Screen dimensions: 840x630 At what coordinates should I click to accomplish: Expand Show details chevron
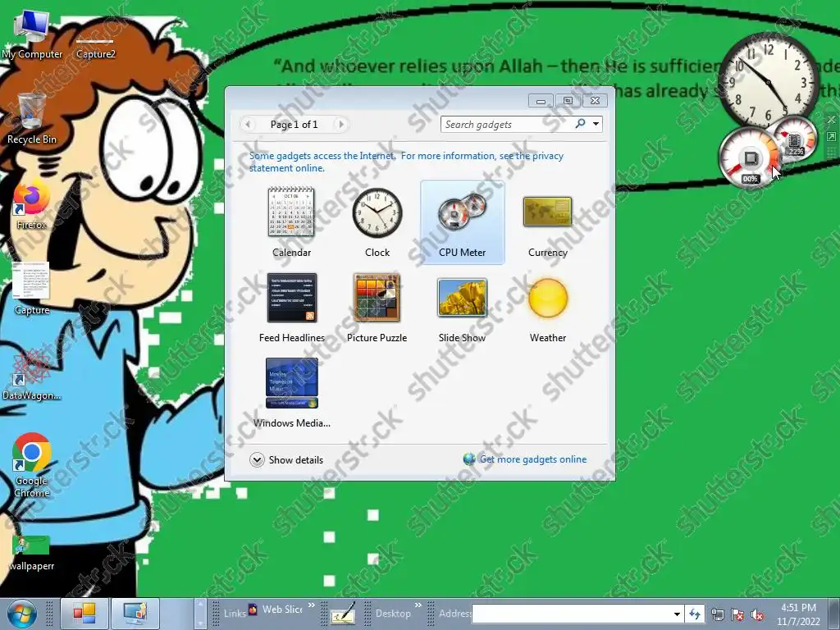pyautogui.click(x=257, y=459)
